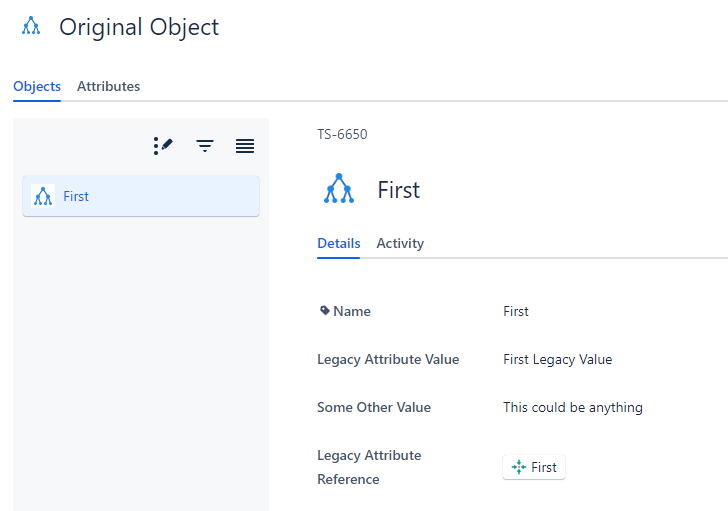This screenshot has height=511, width=728.
Task: Click the TS-6650 object key
Action: (342, 134)
